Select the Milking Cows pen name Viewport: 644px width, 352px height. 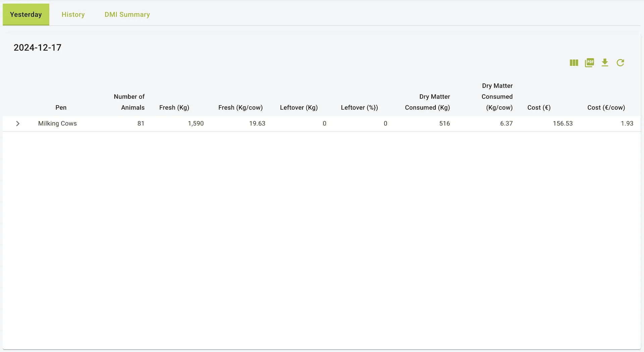click(57, 124)
